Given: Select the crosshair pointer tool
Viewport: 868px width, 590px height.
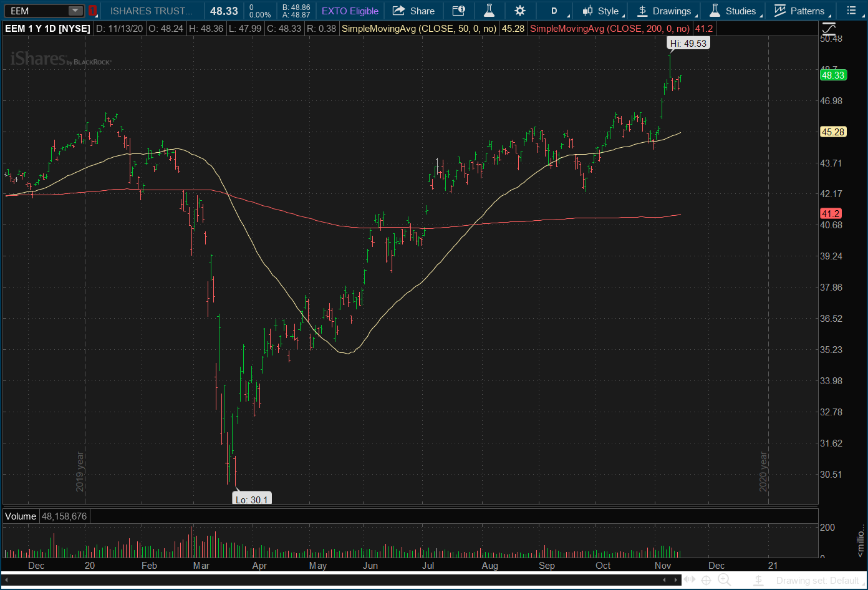Looking at the screenshot, I should click(x=706, y=580).
